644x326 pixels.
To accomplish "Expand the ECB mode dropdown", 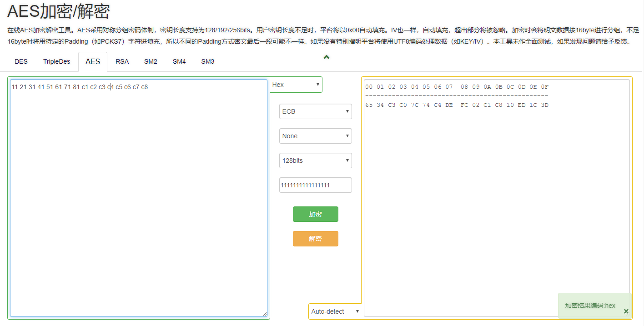I will (x=315, y=111).
